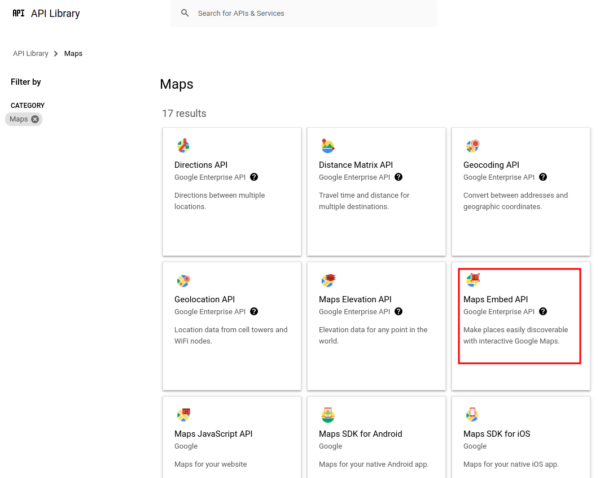Screen dimensions: 600x478
Task: Click the '17 results' count text
Action: point(184,114)
